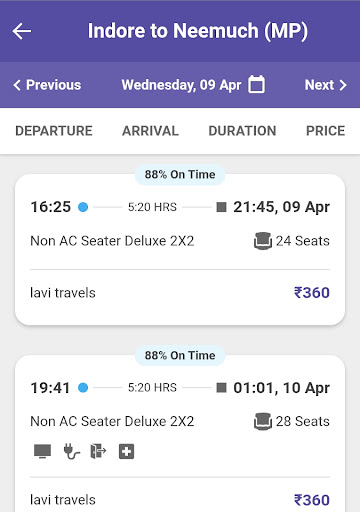Tap the first aid kit icon
The height and width of the screenshot is (512, 360).
click(x=126, y=452)
